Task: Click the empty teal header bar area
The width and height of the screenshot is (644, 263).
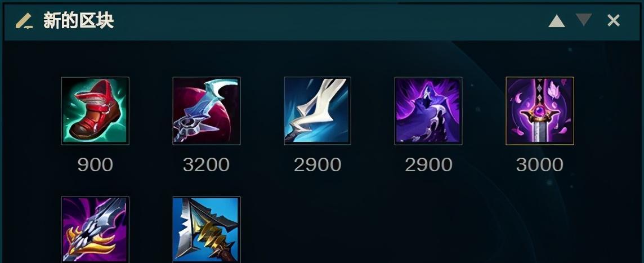Action: (329, 20)
